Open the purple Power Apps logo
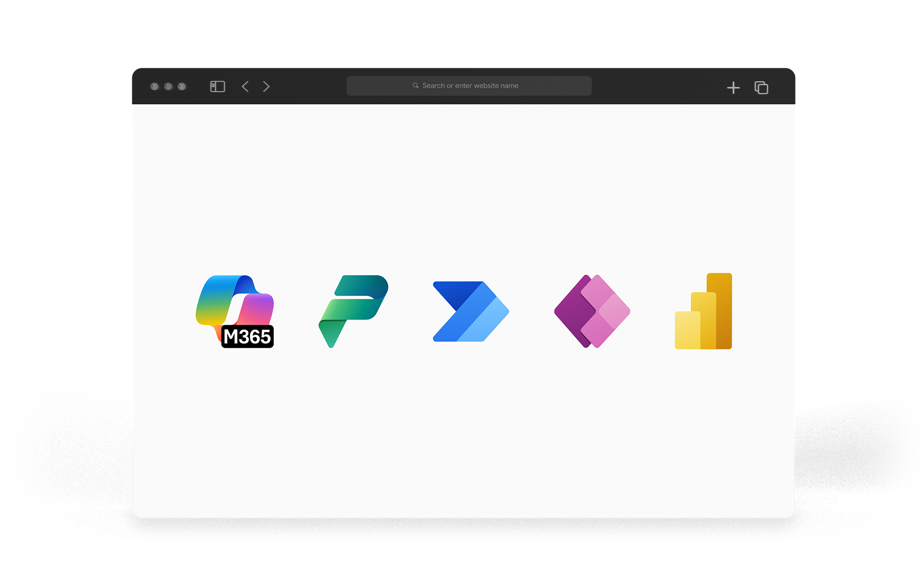This screenshot has height=573, width=924. point(591,311)
